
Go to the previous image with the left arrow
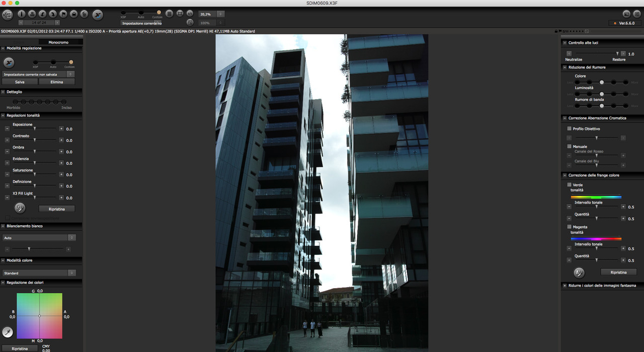21,23
